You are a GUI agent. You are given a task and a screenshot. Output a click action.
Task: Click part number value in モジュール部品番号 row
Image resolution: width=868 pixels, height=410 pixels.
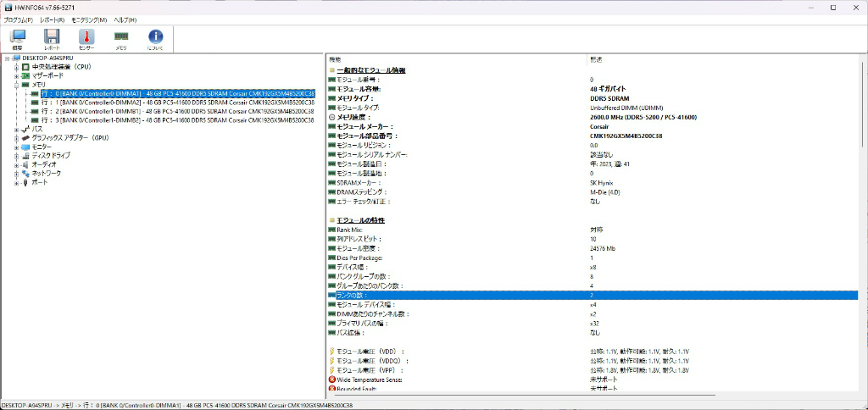click(626, 136)
